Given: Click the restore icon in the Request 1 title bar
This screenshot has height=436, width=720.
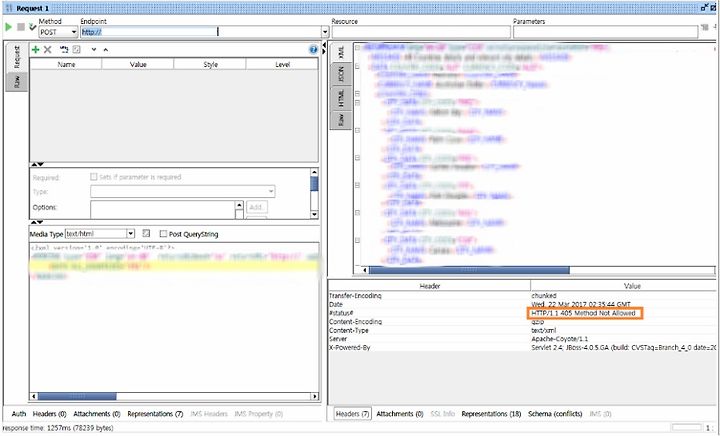Looking at the screenshot, I should 704,8.
